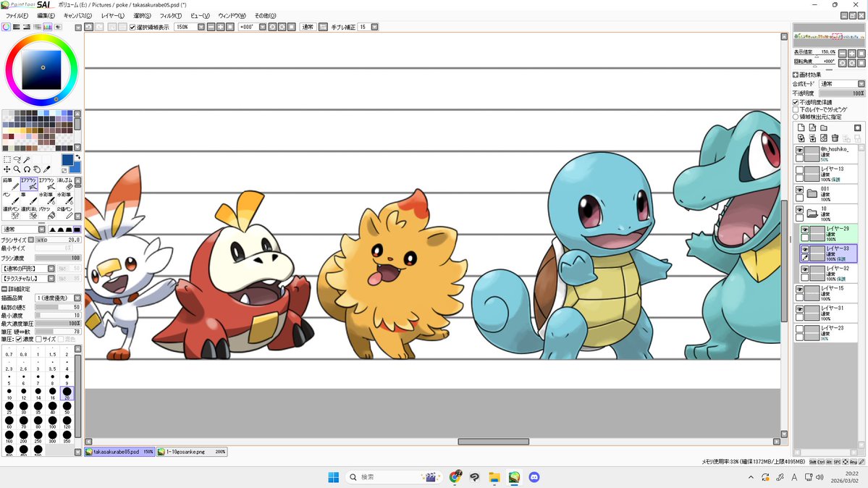
Task: Collapse the 詳細設定 section
Action: 4,289
